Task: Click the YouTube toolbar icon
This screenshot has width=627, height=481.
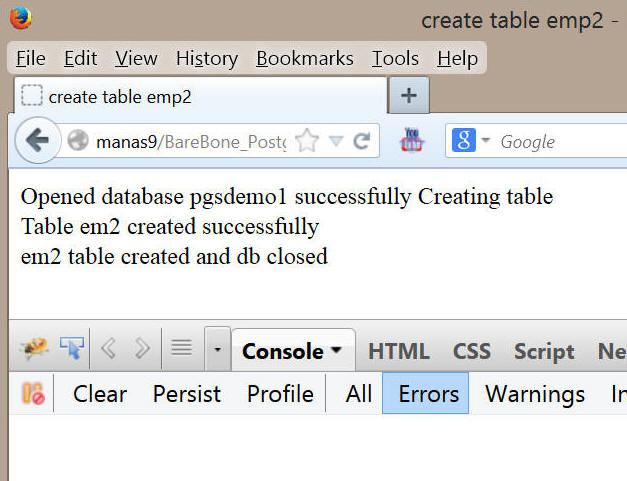Action: pyautogui.click(x=411, y=141)
